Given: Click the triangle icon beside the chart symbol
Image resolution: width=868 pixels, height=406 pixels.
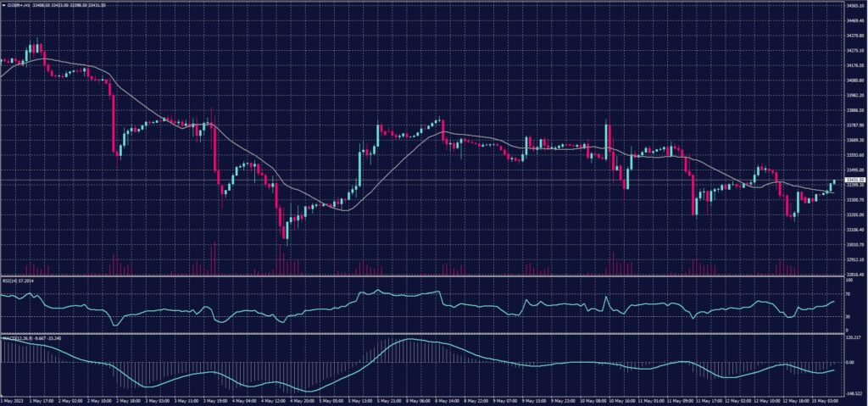Looking at the screenshot, I should 4,4.
